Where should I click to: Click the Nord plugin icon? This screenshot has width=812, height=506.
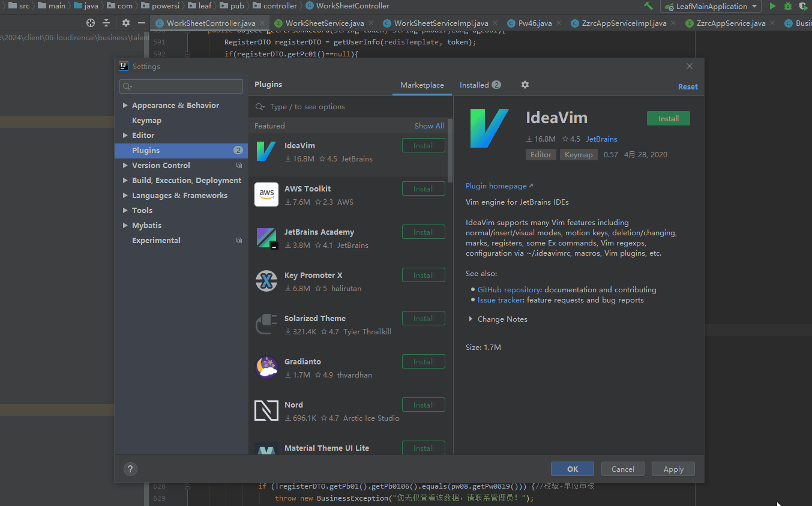click(x=266, y=411)
